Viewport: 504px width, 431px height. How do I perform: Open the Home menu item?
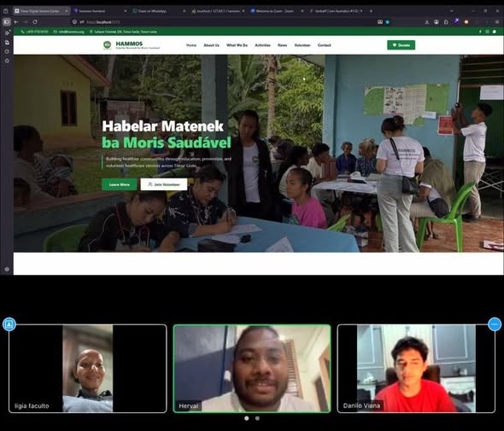191,45
